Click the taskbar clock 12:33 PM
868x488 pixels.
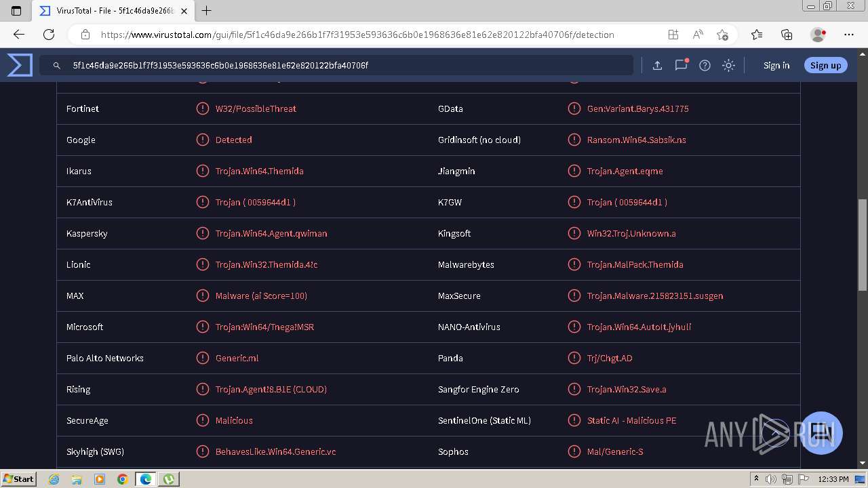click(833, 479)
